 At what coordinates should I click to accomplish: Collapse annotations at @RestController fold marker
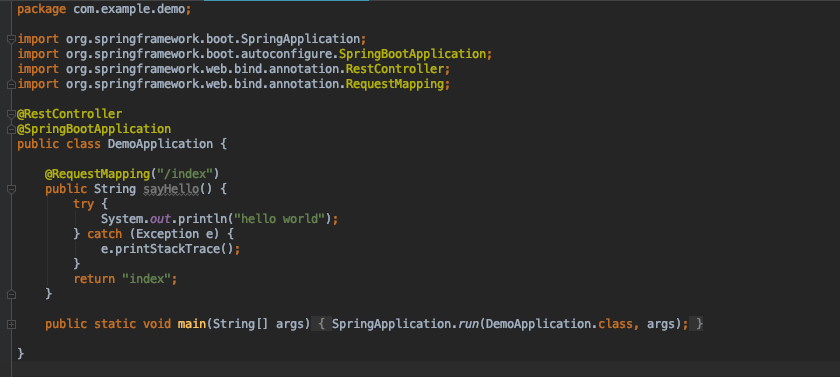[11, 114]
